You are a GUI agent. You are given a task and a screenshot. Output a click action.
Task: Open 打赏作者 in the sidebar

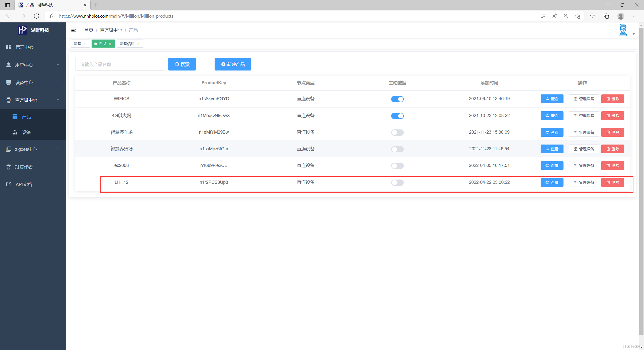pos(33,167)
